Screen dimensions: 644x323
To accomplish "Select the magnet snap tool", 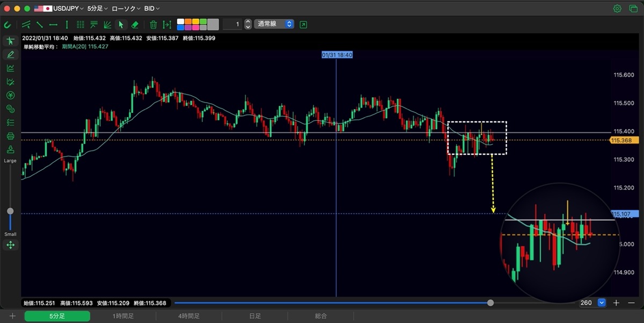I will (8, 25).
